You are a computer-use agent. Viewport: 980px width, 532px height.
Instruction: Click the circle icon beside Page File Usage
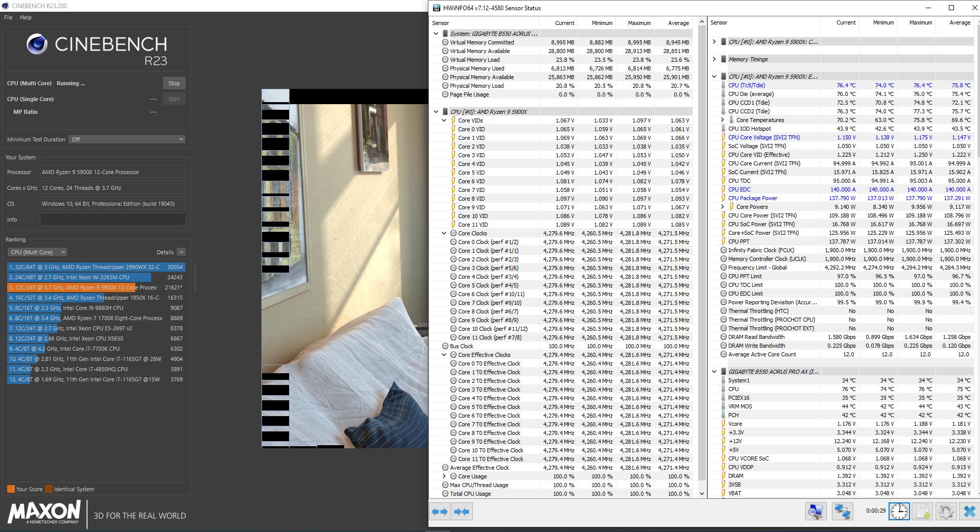(x=445, y=94)
